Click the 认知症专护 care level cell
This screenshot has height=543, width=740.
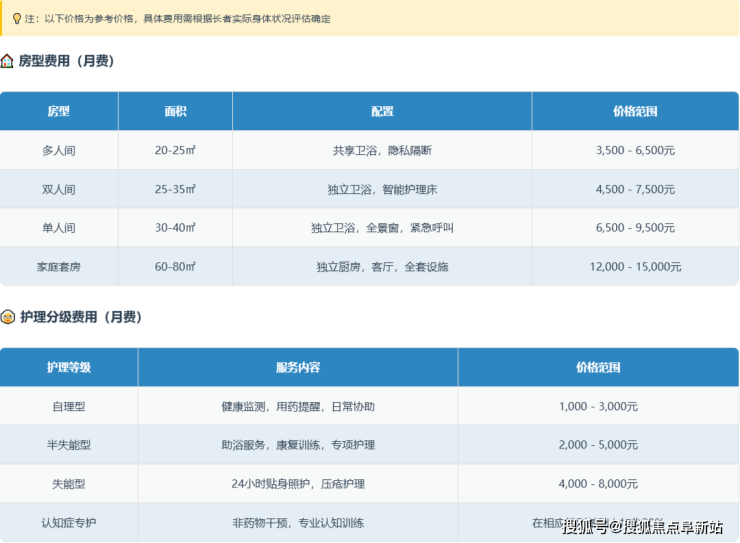point(69,523)
